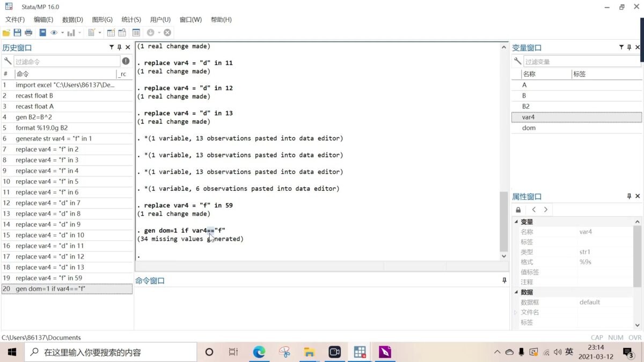The image size is (644, 362).
Task: Select history command format %19.0g B2
Action: point(67,128)
